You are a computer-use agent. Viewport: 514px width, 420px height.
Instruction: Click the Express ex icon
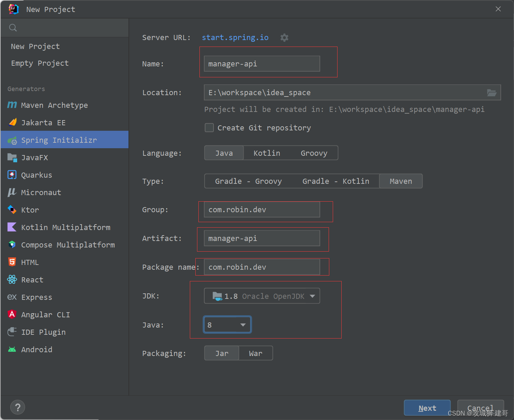12,297
